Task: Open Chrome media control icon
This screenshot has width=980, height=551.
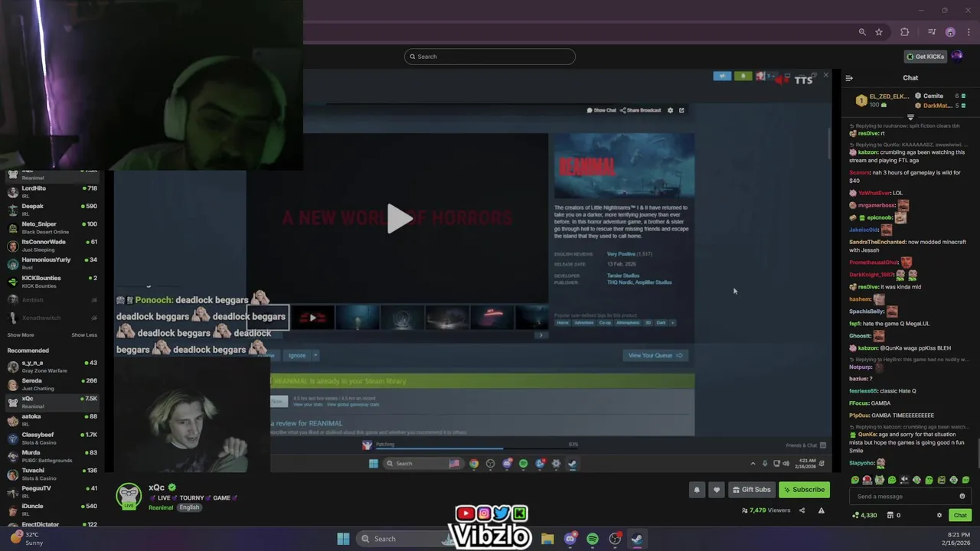Action: pyautogui.click(x=932, y=32)
